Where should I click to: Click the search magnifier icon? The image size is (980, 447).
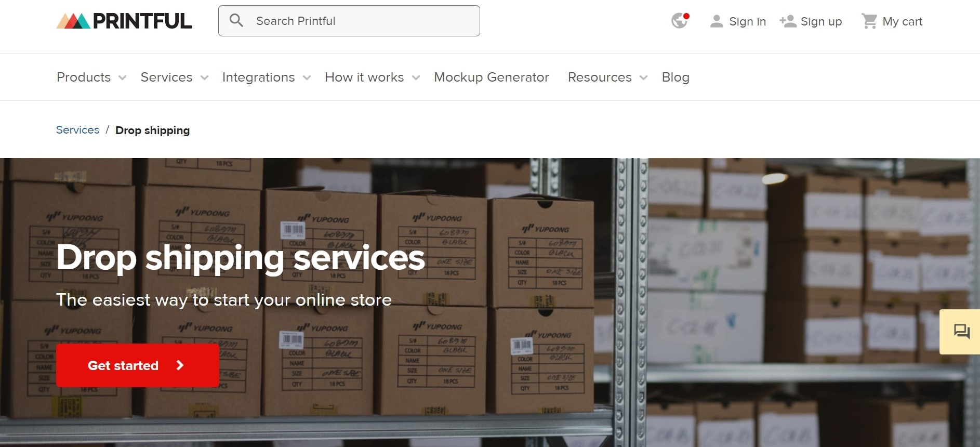[236, 21]
